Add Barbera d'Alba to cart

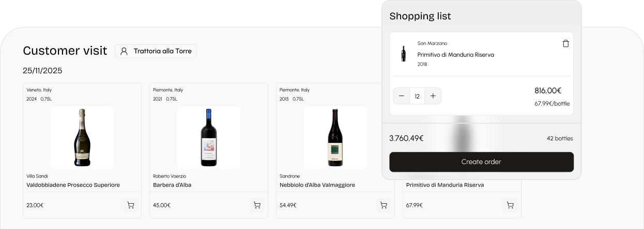pos(257,205)
